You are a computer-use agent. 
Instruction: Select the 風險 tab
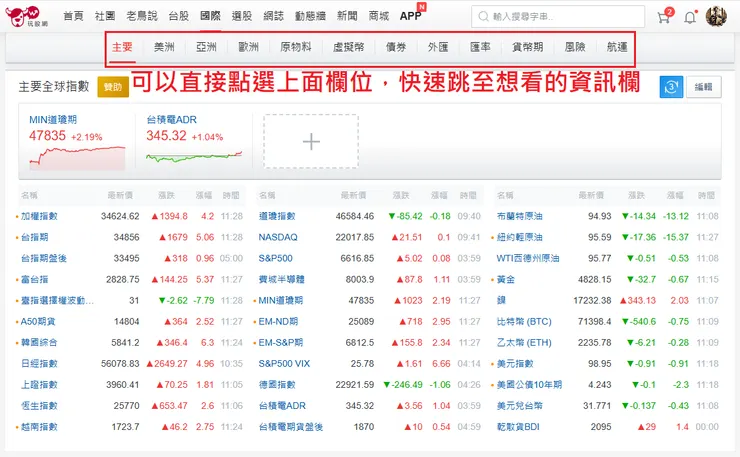[x=575, y=47]
